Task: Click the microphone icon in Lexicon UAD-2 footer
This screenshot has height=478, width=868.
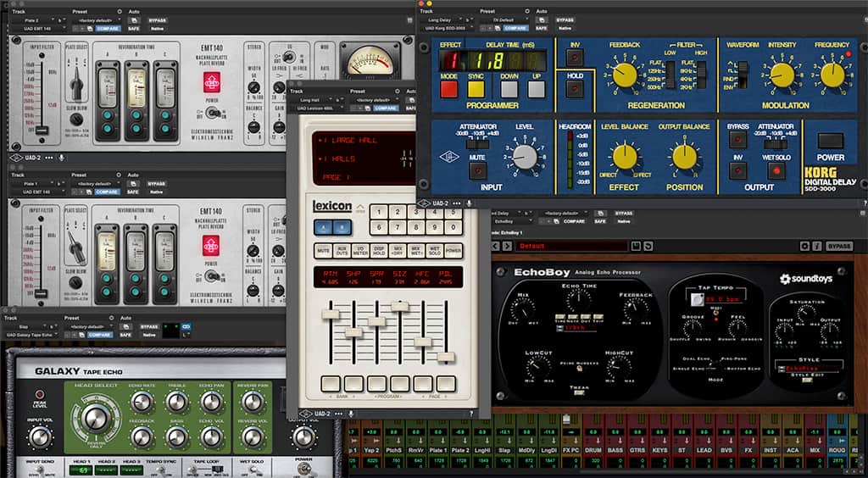Action: [x=351, y=414]
